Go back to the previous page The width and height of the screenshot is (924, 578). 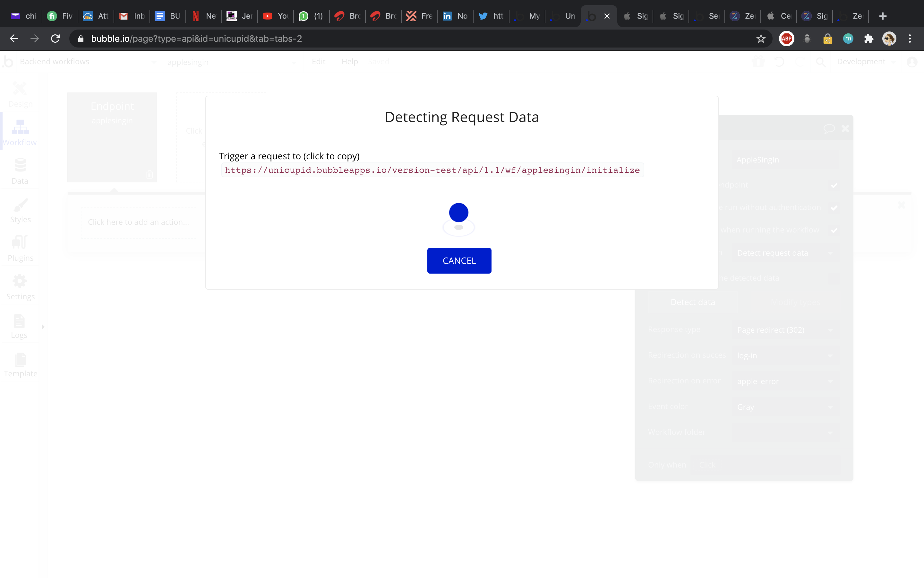tap(14, 39)
